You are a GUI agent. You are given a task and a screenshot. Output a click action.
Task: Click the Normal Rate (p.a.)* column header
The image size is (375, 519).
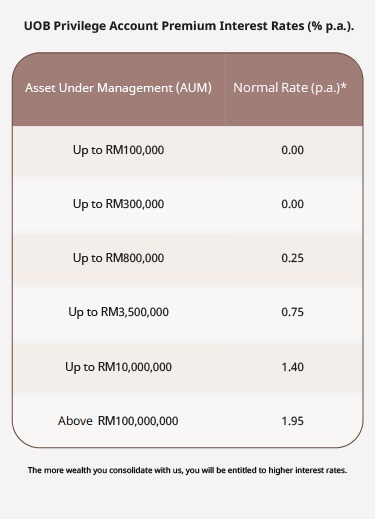click(290, 88)
